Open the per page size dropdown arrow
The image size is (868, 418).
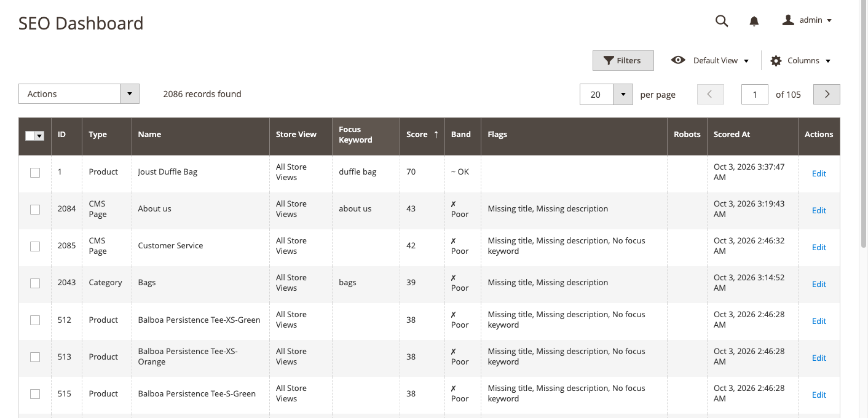click(623, 94)
